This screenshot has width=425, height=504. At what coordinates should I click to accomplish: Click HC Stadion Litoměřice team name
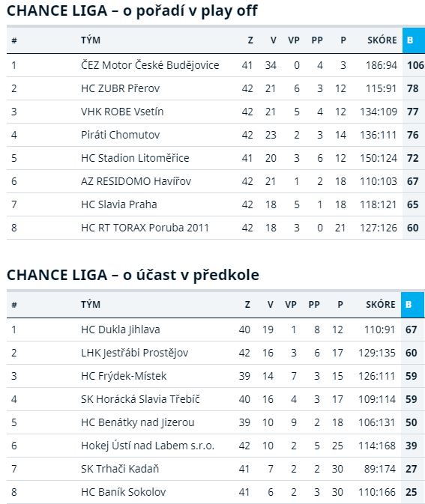[135, 158]
